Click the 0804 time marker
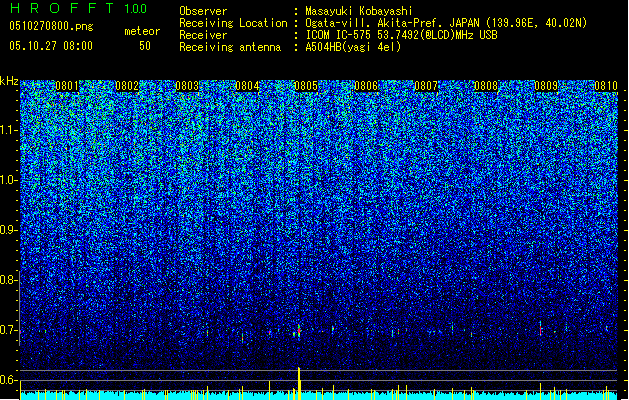This screenshot has height=400, width=629. pos(247,86)
